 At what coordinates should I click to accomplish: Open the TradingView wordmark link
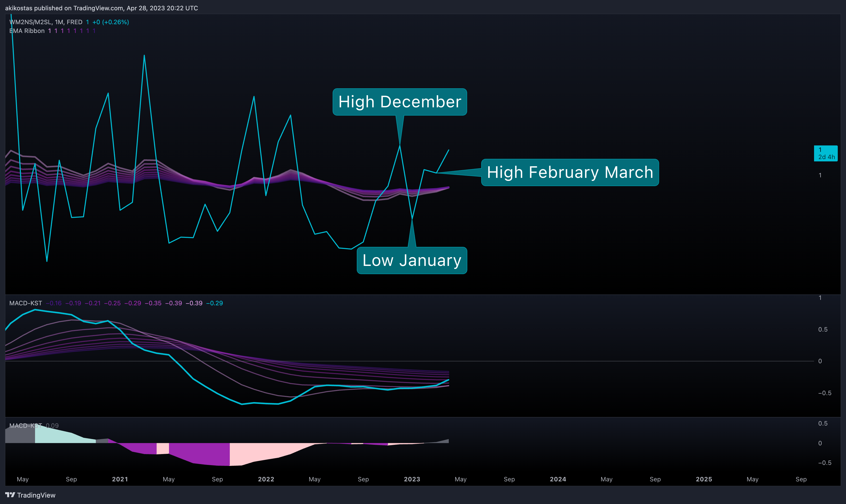coord(36,495)
